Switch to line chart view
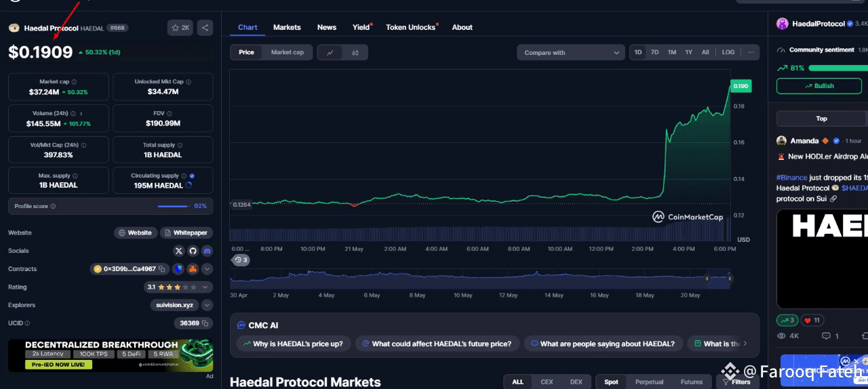868x389 pixels. tap(330, 52)
